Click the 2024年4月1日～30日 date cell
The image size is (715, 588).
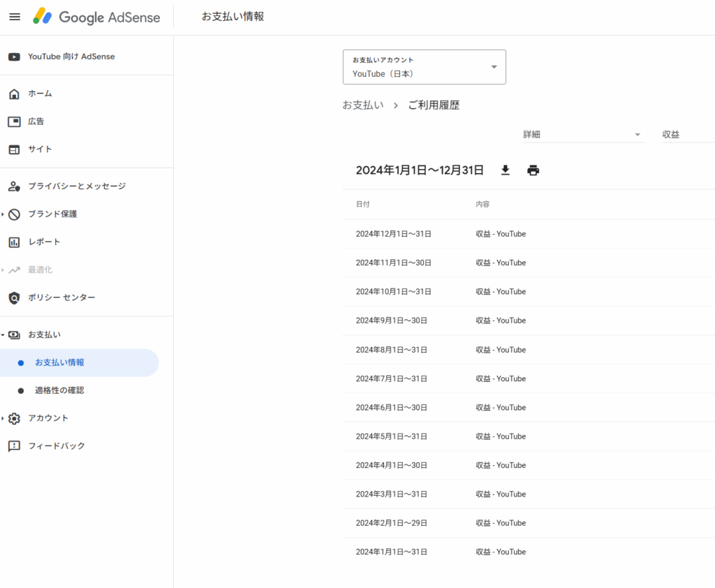pos(391,465)
